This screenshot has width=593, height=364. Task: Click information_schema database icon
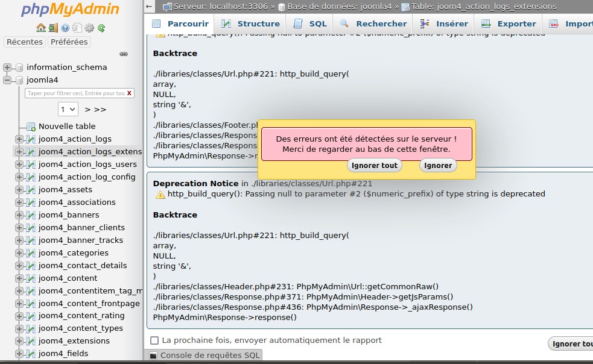(x=19, y=67)
